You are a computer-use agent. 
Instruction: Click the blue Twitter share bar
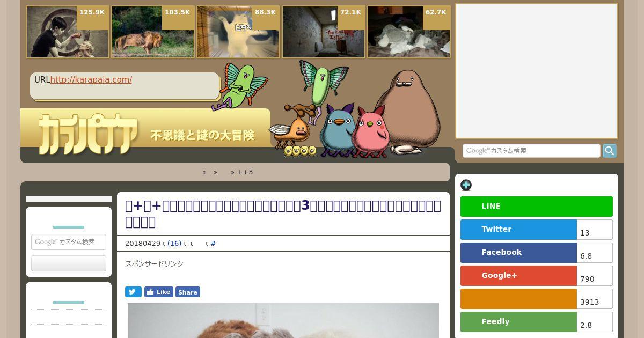518,230
